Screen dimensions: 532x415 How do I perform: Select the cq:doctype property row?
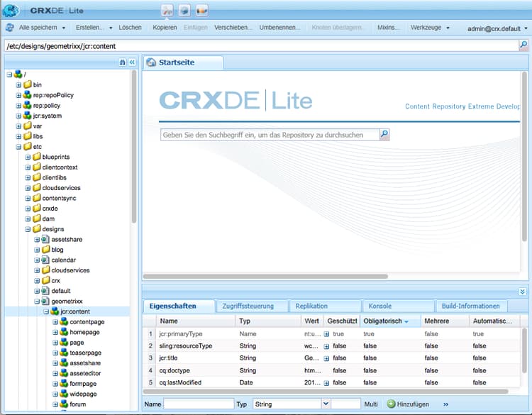[x=332, y=370]
